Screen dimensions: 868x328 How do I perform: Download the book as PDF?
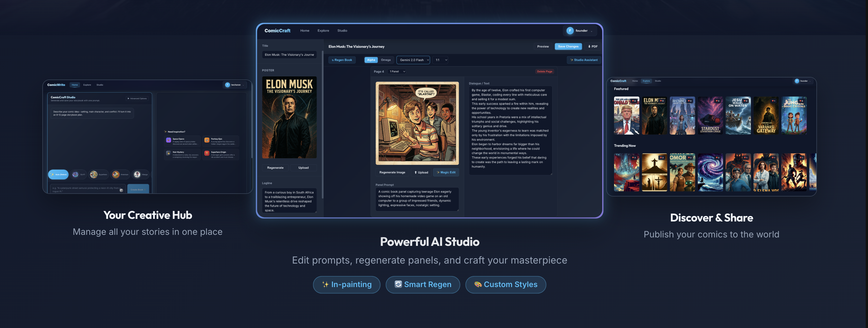tap(593, 46)
